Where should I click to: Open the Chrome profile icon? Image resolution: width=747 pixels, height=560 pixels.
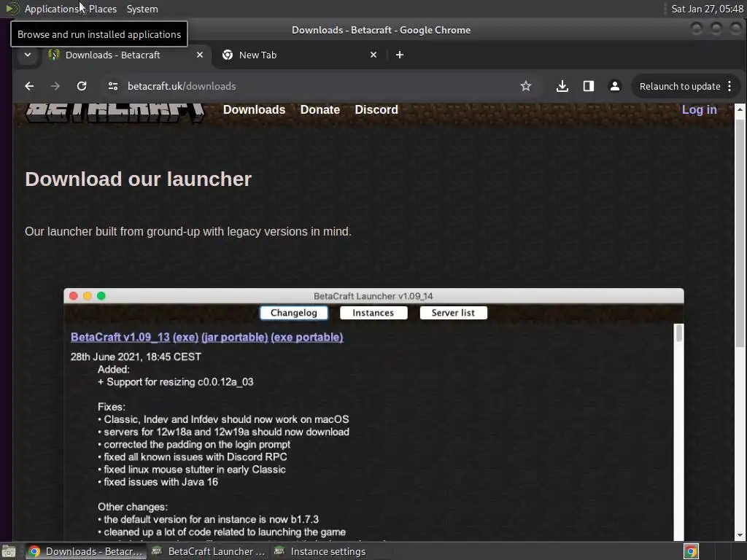(614, 86)
